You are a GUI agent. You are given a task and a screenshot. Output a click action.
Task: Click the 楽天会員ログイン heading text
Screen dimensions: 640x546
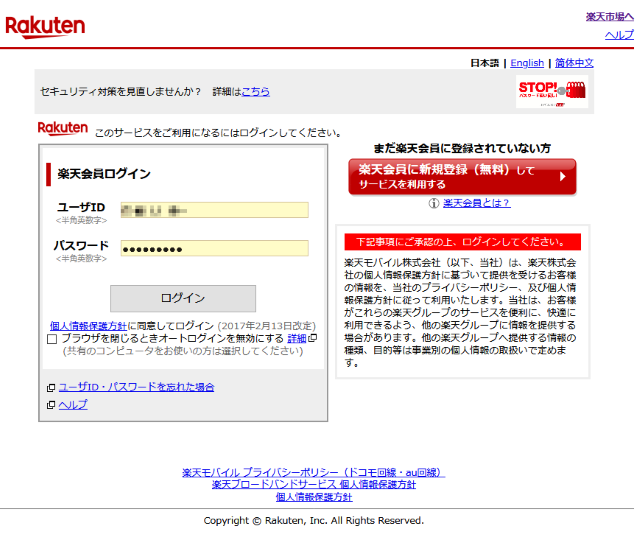coord(104,174)
